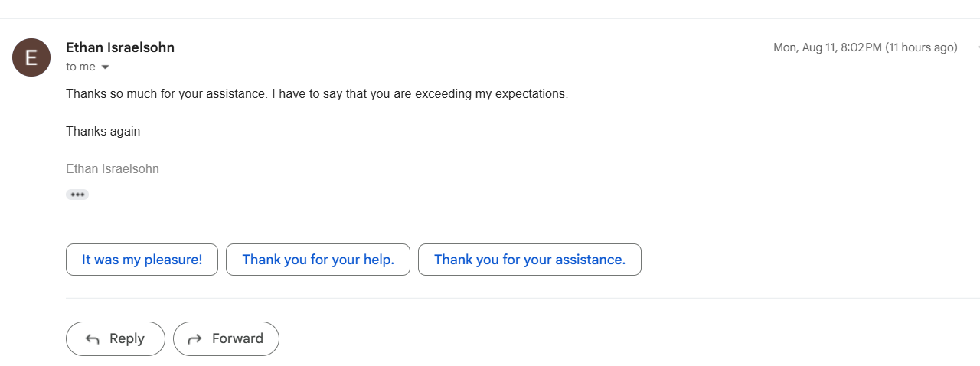This screenshot has width=980, height=366.
Task: Select the "Thank you for your help." suggestion
Action: pyautogui.click(x=318, y=260)
